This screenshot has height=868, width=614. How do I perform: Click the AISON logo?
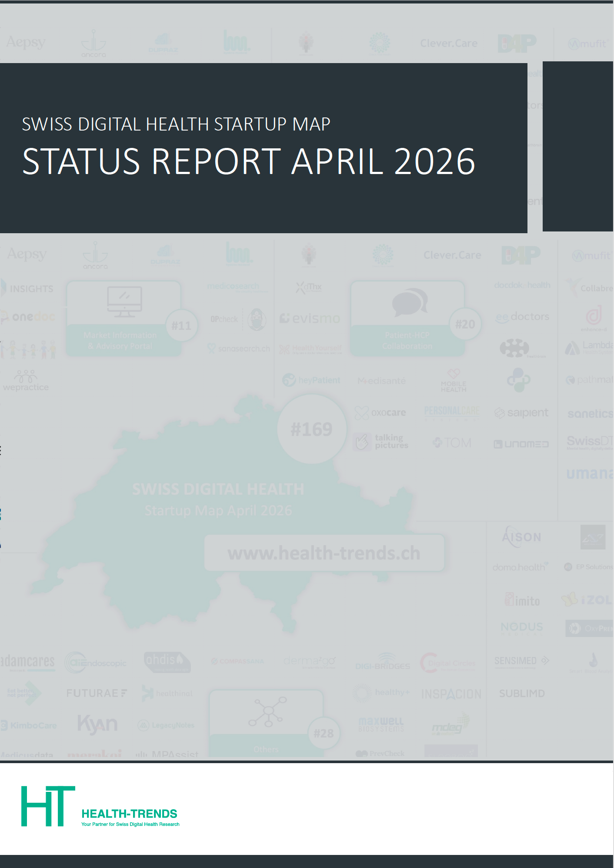521,537
